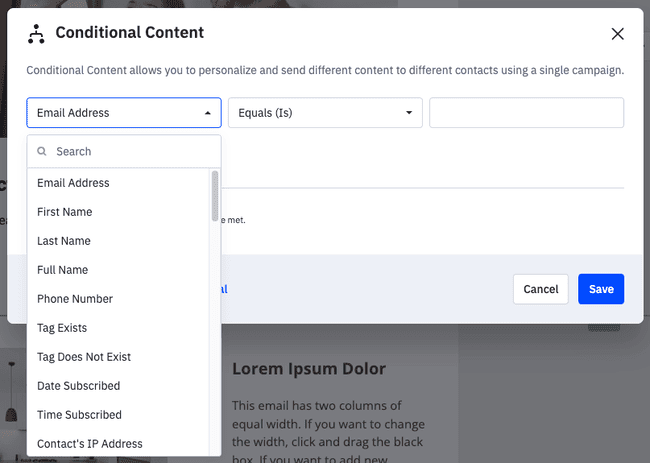Click the Conditional Content hierarchy icon

tap(36, 34)
